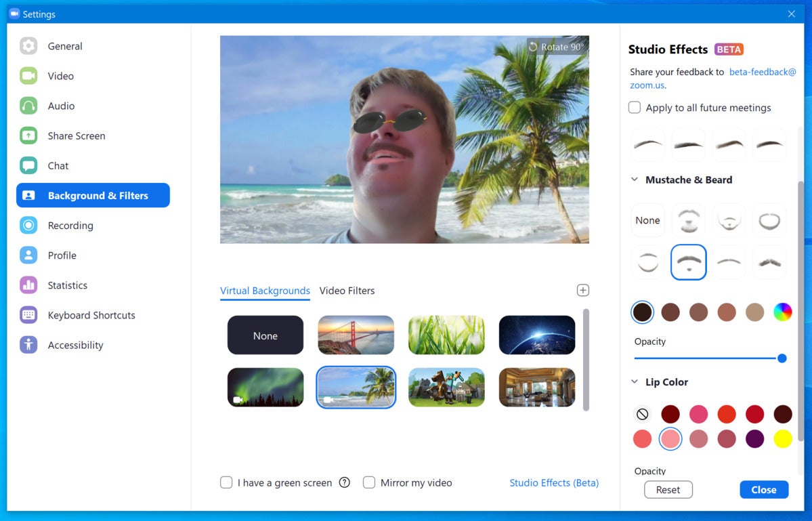The height and width of the screenshot is (521, 812).
Task: Click the beta-feedback@zoom.us email link
Action: [x=763, y=72]
